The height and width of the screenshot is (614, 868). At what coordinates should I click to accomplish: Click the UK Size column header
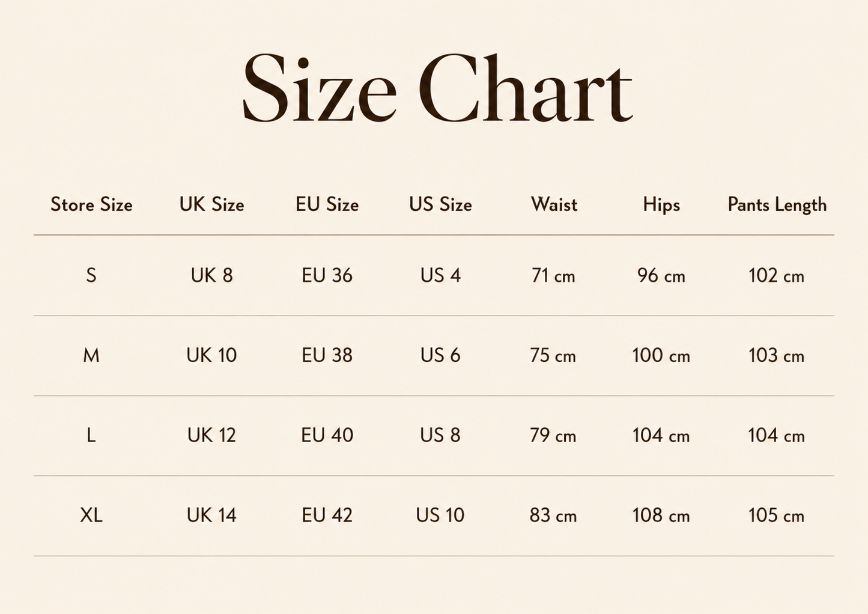pyautogui.click(x=211, y=204)
